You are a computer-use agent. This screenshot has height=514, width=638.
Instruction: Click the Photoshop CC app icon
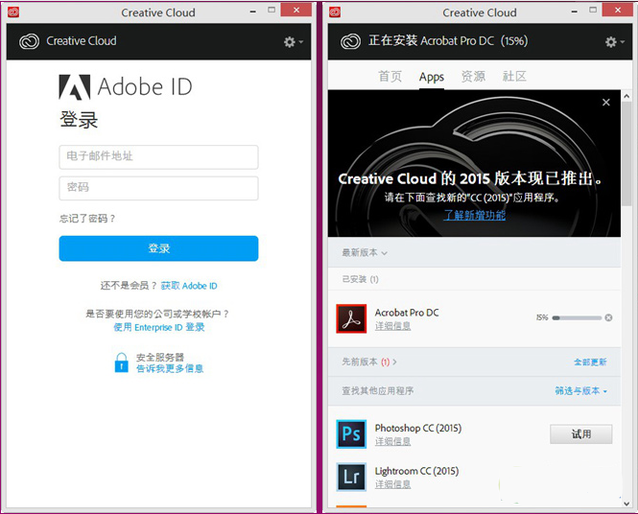tap(351, 434)
